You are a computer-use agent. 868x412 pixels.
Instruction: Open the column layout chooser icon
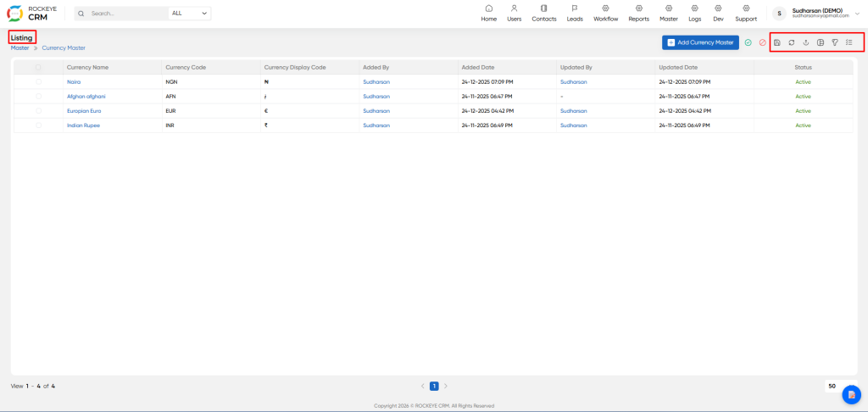pos(821,42)
